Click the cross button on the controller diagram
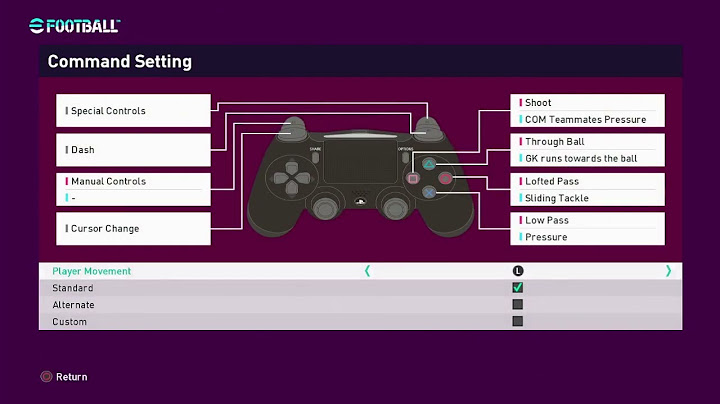 click(x=429, y=193)
